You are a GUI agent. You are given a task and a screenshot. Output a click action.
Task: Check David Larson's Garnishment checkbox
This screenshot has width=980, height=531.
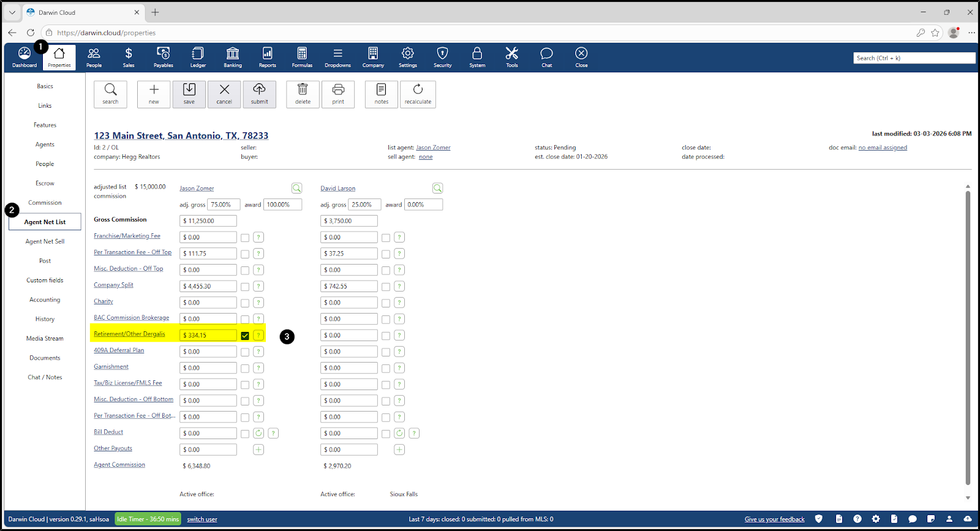click(x=386, y=368)
